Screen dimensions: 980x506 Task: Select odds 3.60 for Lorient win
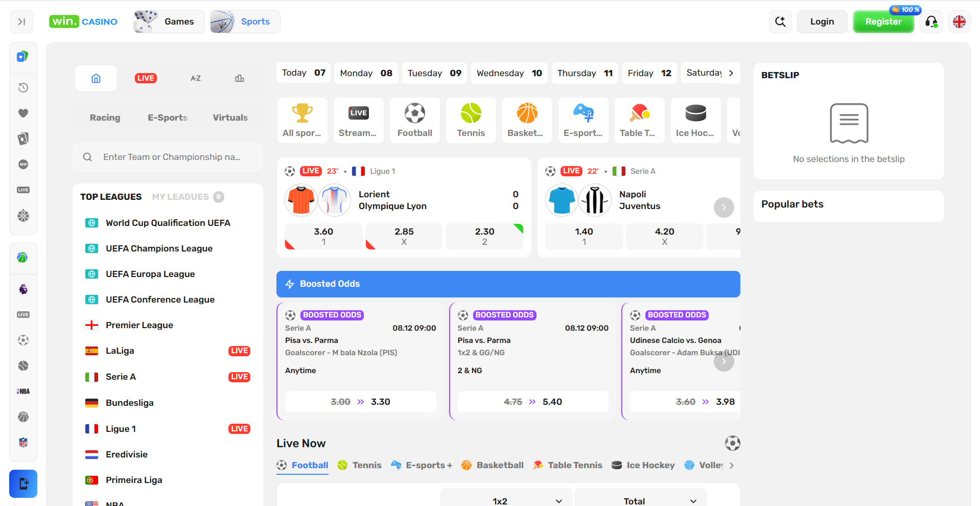click(323, 236)
